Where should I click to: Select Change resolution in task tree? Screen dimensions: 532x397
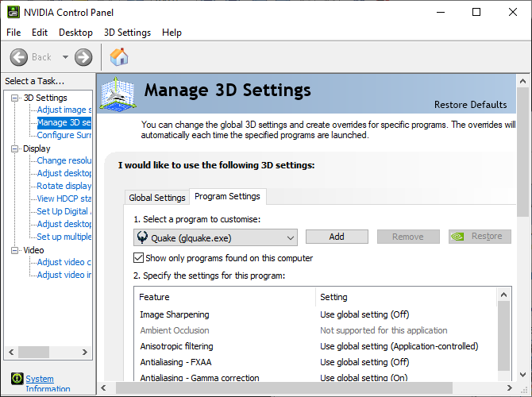(x=64, y=161)
